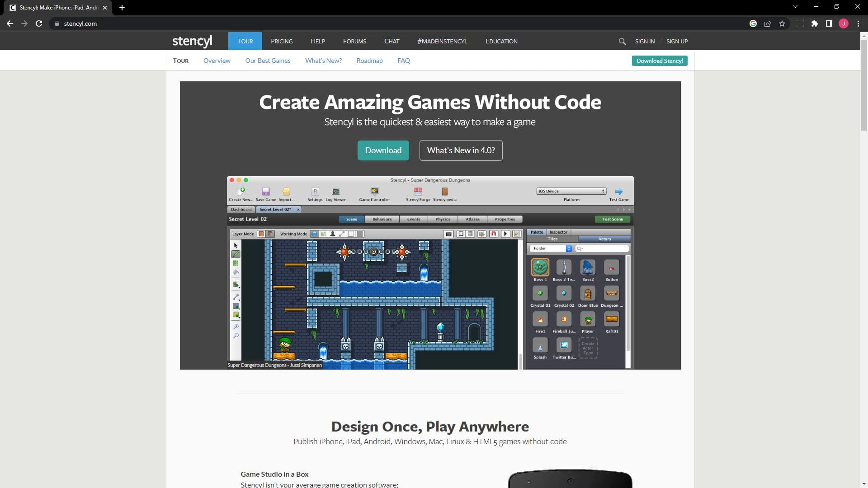Viewport: 868px width, 488px height.
Task: Open a new browser tab
Action: (122, 8)
